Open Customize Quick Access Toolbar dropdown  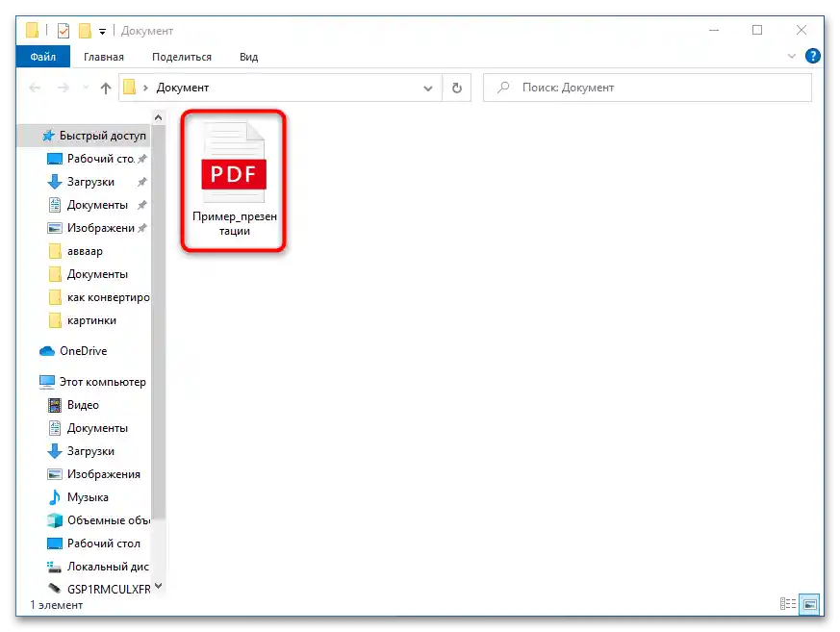[x=102, y=32]
